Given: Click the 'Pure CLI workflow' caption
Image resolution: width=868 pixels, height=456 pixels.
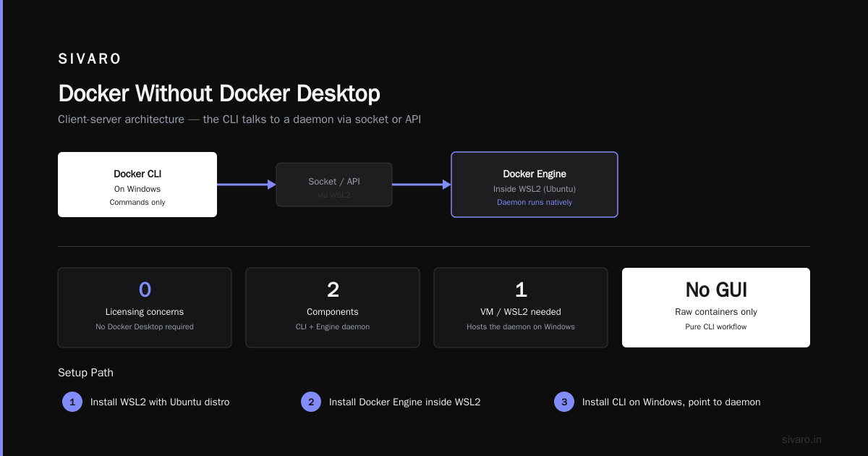Looking at the screenshot, I should tap(716, 326).
